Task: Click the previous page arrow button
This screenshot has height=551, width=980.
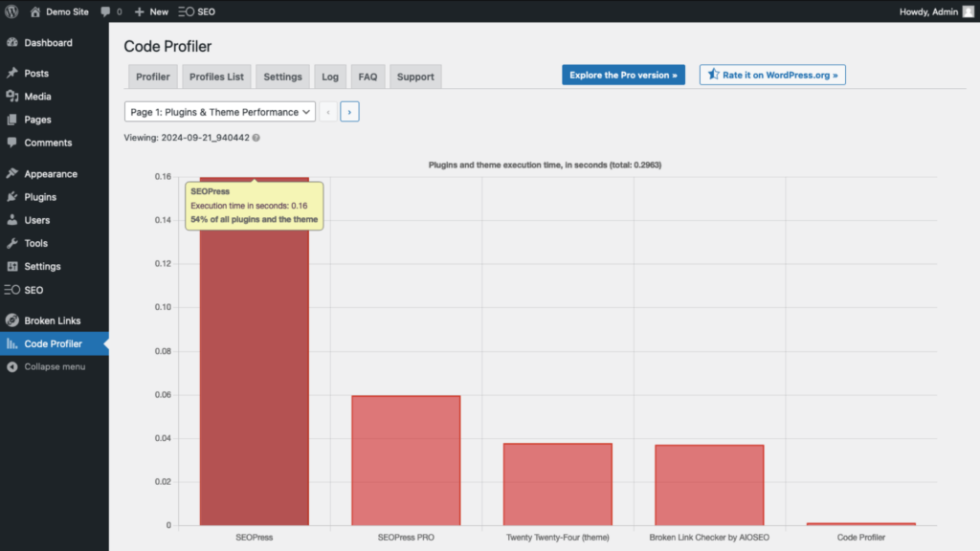Action: click(x=328, y=112)
